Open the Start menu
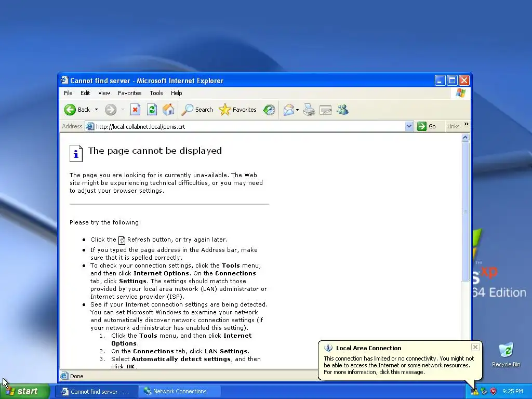Screen dimensions: 532x399 [x=25, y=391]
